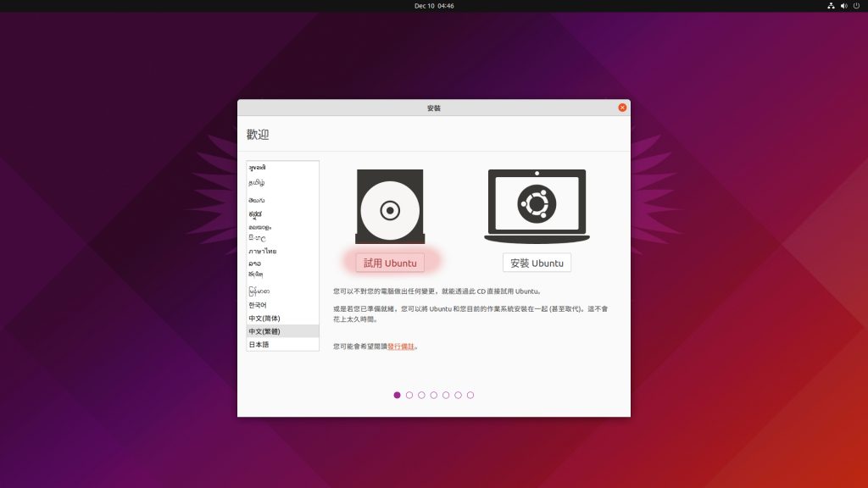Screen dimensions: 868x488
Task: Select සිංහල in the language list
Action: point(282,238)
